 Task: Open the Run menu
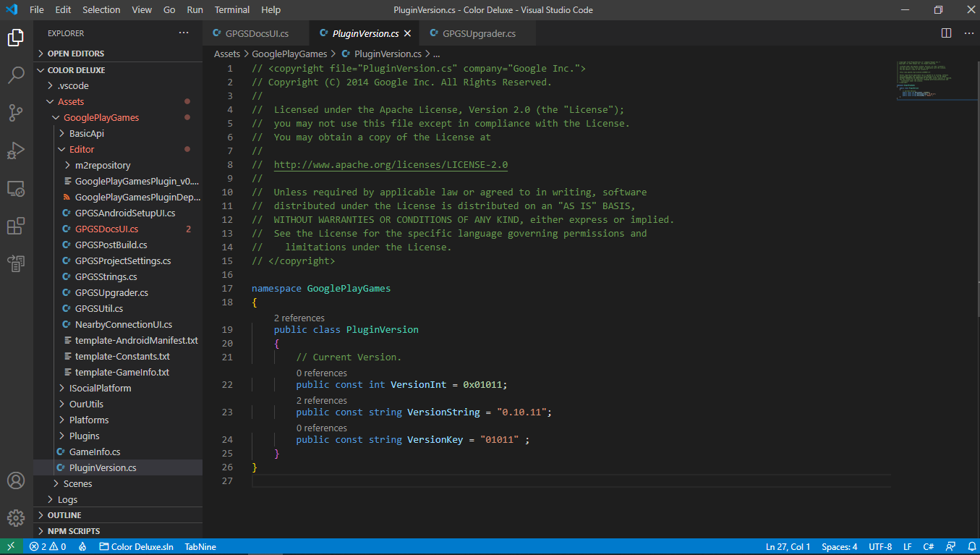(x=195, y=10)
